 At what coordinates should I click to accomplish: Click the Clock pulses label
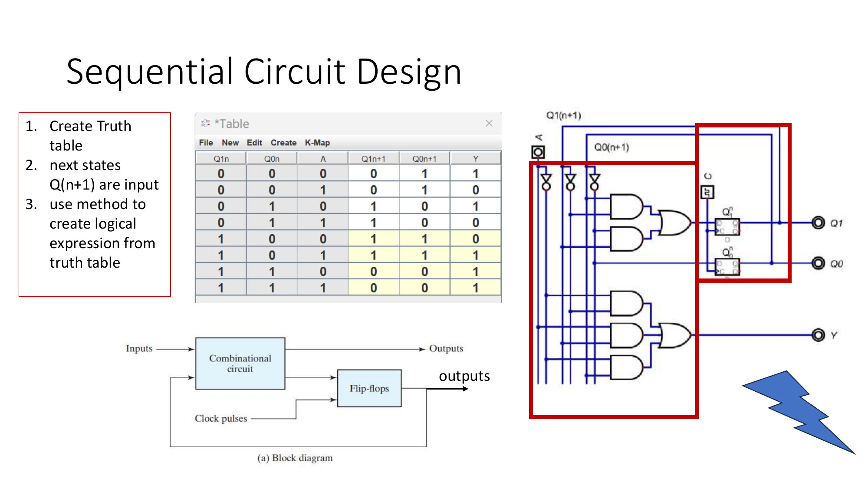click(x=220, y=419)
